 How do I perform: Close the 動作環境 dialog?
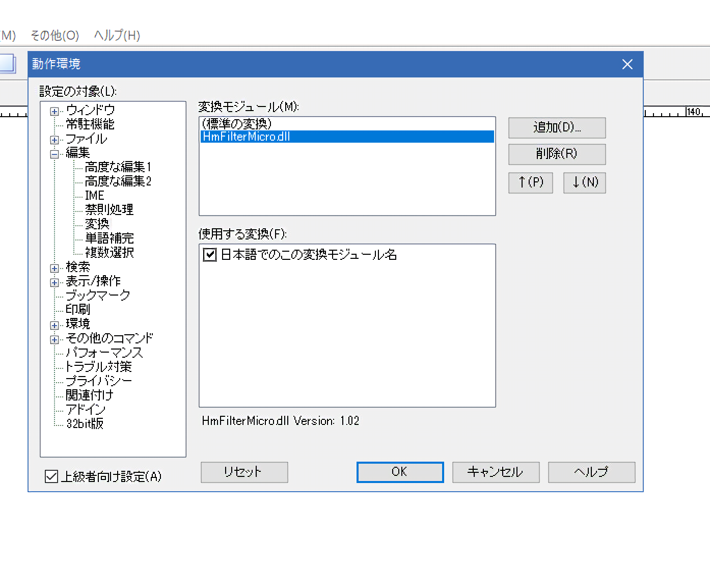click(627, 64)
